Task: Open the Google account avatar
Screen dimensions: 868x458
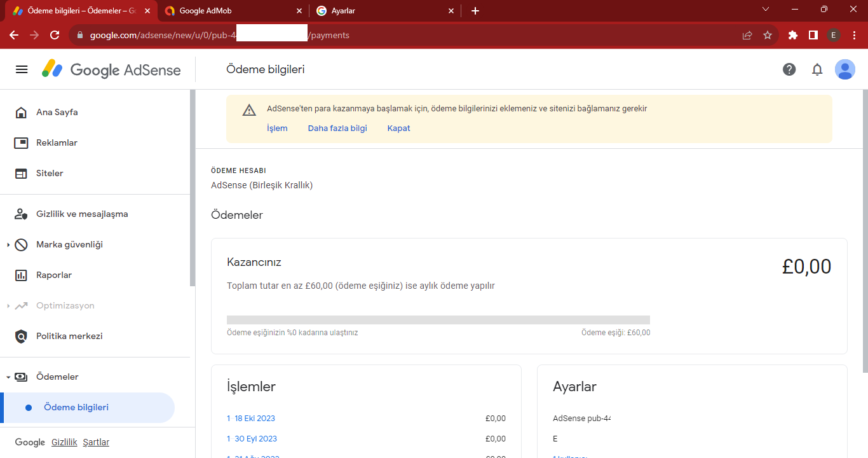Action: click(845, 69)
